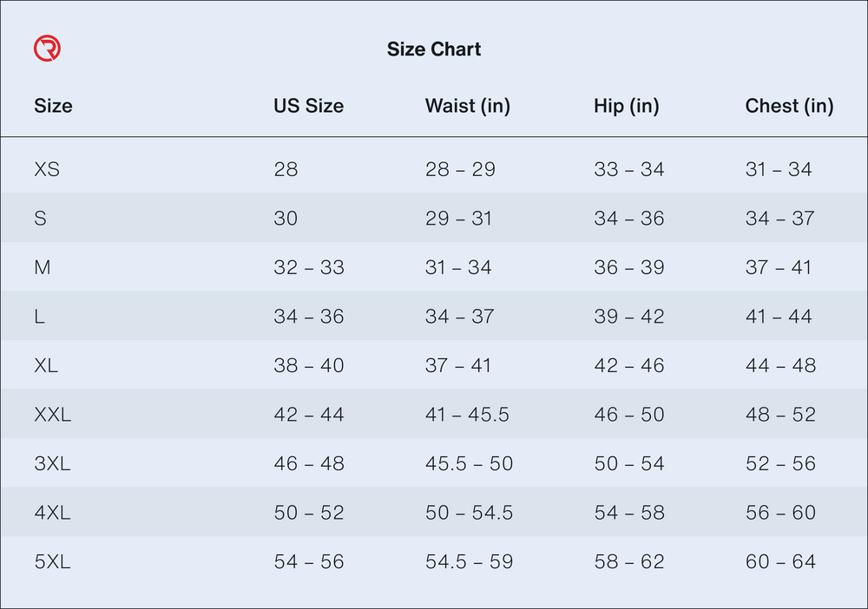Select the XXL size row label
868x609 pixels.
[x=52, y=415]
